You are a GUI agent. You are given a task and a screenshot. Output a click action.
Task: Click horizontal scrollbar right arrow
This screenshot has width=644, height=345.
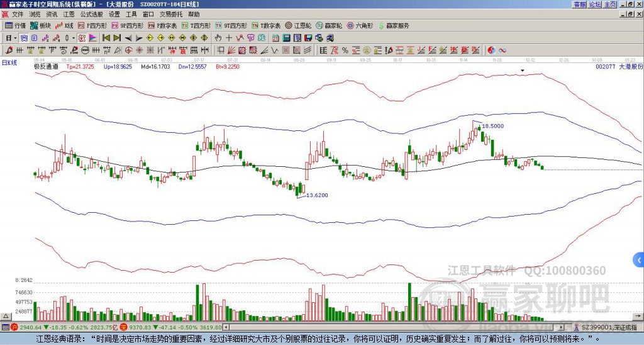coord(561,327)
